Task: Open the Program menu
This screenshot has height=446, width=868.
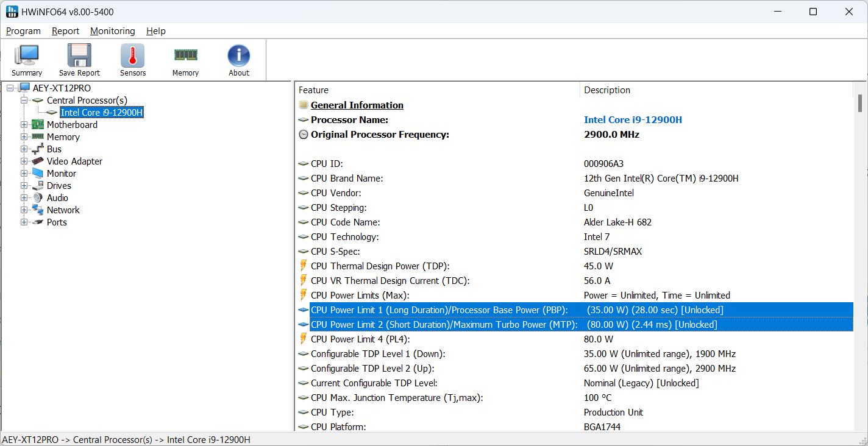Action: click(23, 31)
